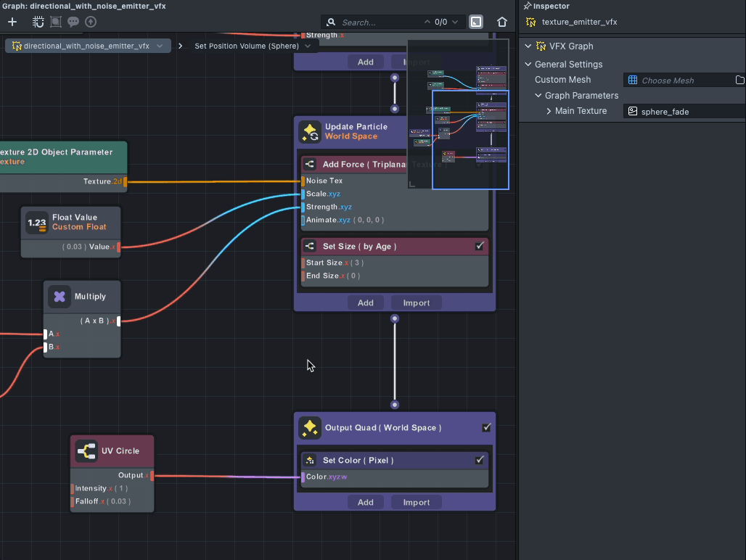Click the folder icon in Custom Mesh field
This screenshot has width=746, height=560.
(x=739, y=80)
